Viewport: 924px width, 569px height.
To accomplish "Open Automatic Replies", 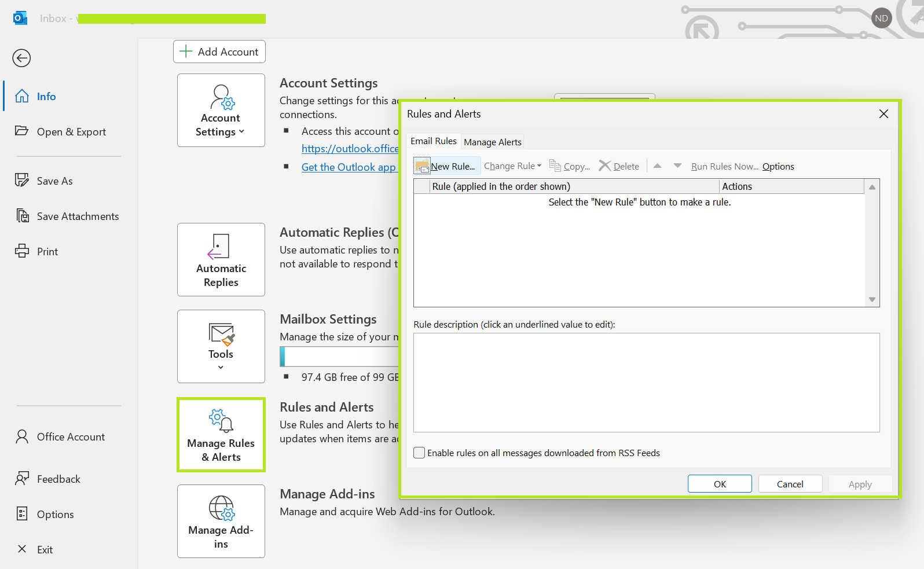I will (x=221, y=259).
